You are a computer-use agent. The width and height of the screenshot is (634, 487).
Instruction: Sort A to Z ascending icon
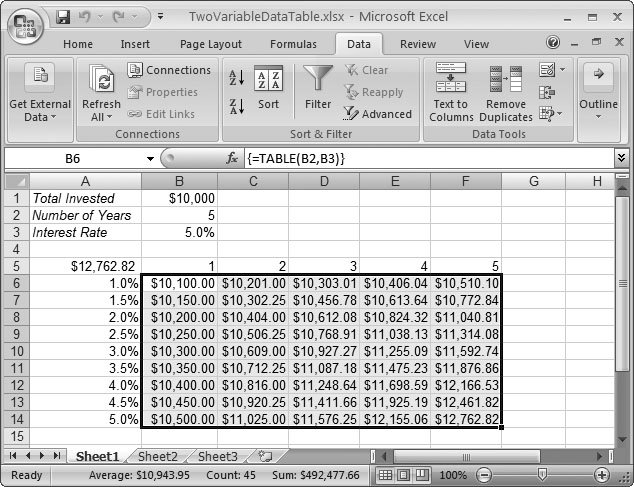point(237,78)
